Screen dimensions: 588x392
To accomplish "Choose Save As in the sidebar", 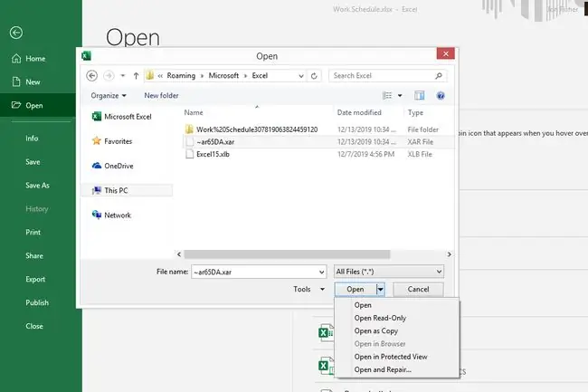I will (37, 186).
